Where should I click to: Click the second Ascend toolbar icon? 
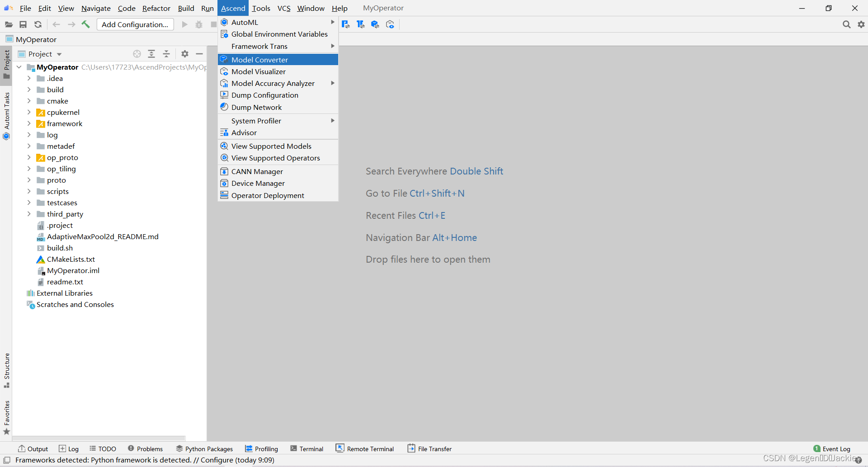click(x=360, y=24)
